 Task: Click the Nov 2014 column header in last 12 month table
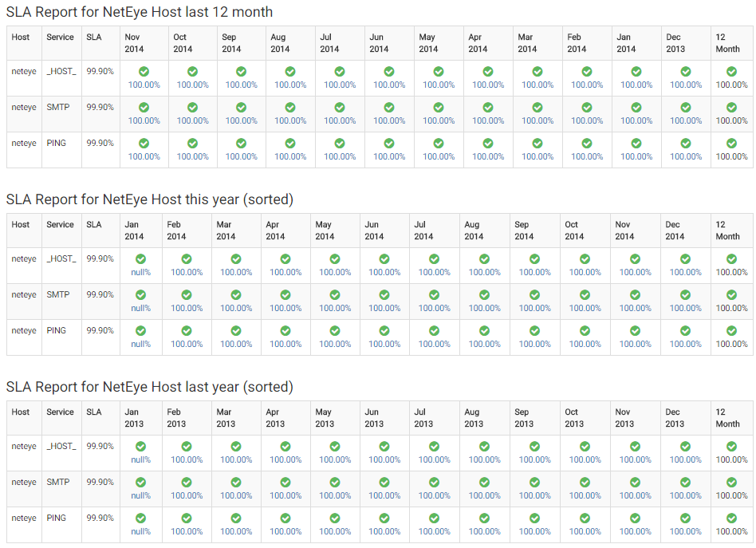coord(144,43)
